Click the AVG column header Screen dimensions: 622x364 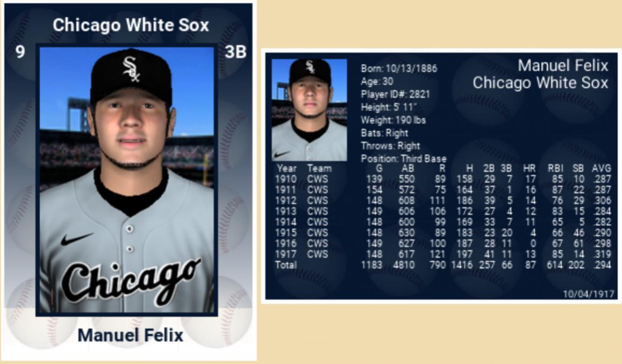point(601,169)
